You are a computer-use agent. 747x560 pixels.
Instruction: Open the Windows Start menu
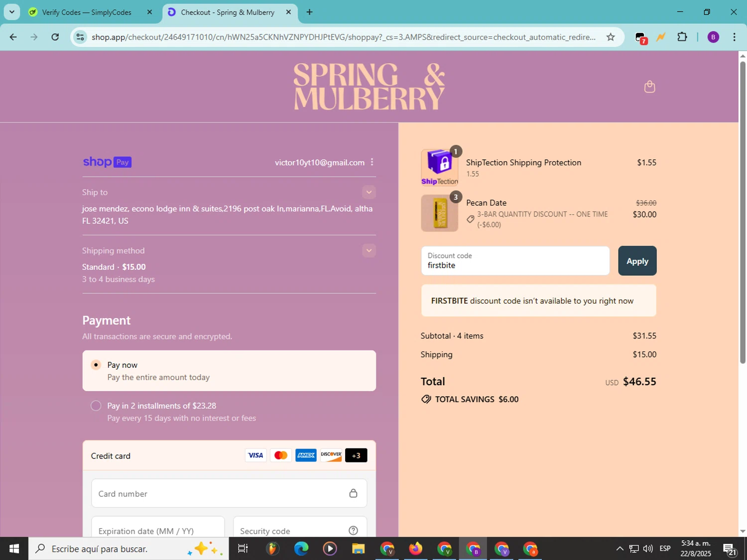[14, 549]
